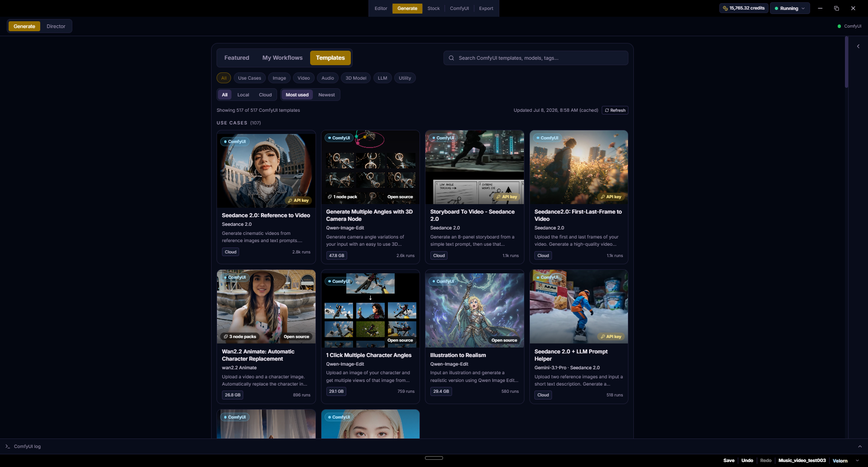The width and height of the screenshot is (868, 467).
Task: Sort templates by Most used
Action: coord(297,95)
